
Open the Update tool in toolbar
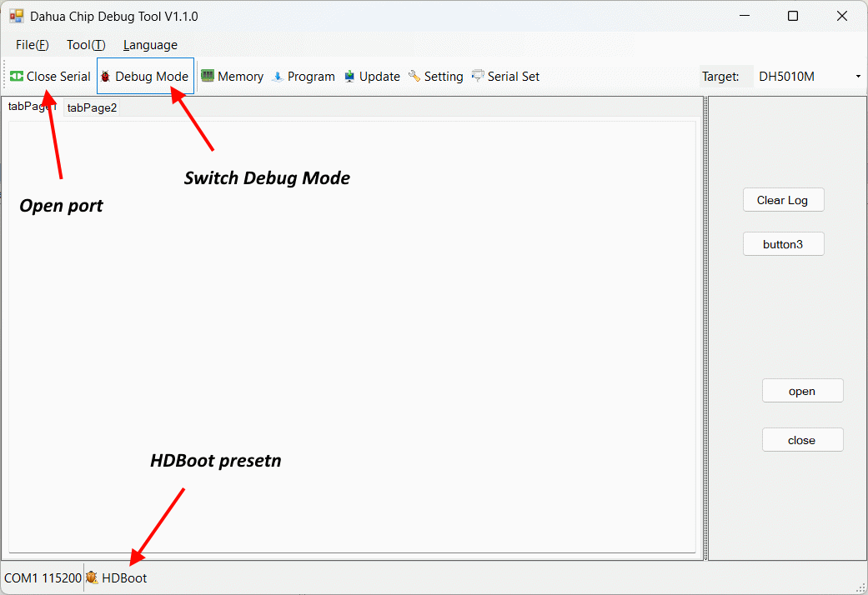tap(349, 77)
